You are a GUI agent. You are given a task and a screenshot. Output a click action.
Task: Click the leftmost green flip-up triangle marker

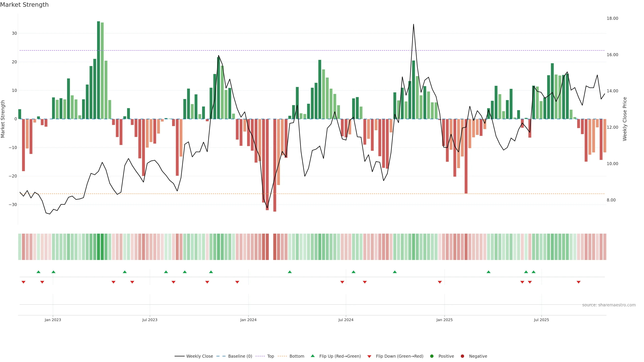pos(39,272)
